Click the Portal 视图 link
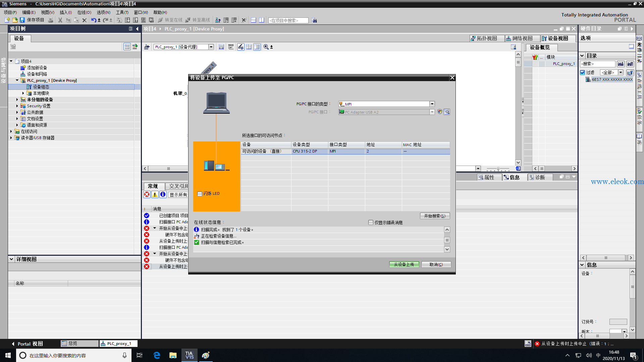The height and width of the screenshot is (362, 644). (x=27, y=344)
